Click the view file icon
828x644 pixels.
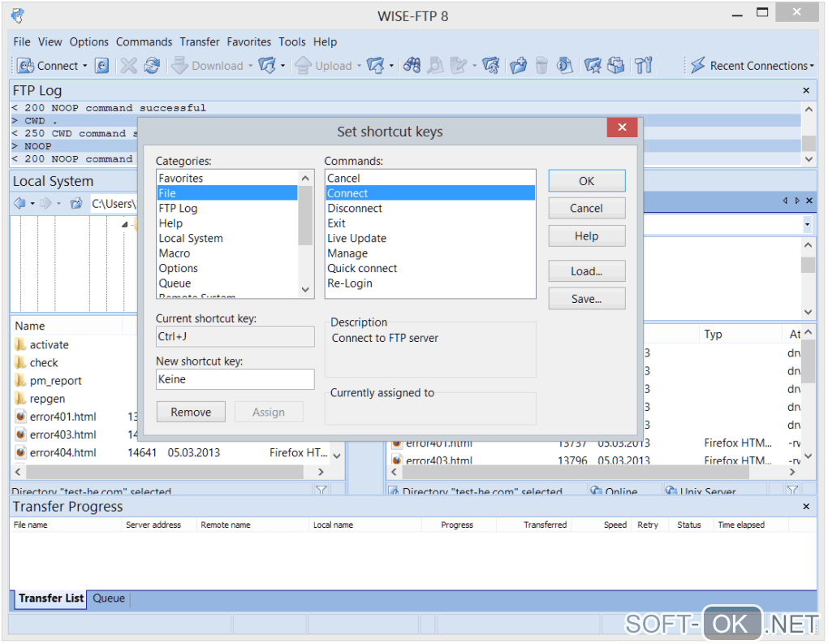[436, 66]
